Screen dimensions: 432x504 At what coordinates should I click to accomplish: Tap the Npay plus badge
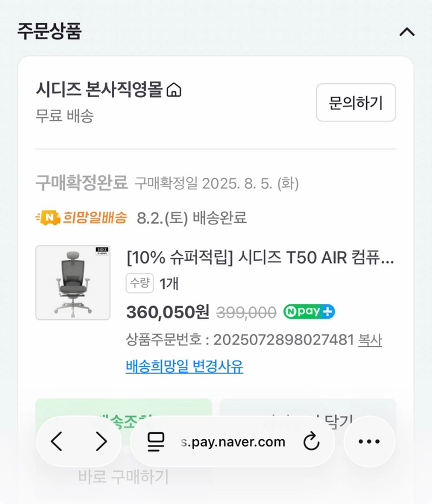[x=309, y=311]
